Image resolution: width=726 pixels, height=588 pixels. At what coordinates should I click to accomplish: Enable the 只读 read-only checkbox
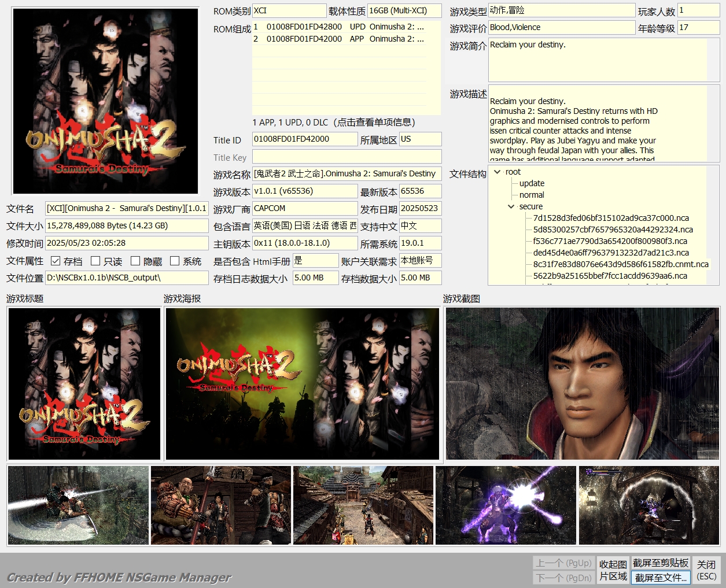click(x=96, y=261)
